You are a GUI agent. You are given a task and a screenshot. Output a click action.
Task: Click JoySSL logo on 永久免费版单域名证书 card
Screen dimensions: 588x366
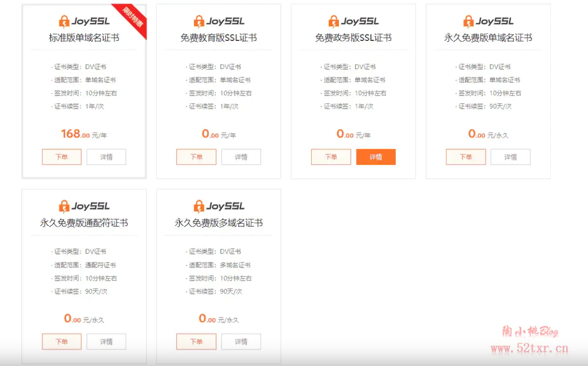click(488, 21)
